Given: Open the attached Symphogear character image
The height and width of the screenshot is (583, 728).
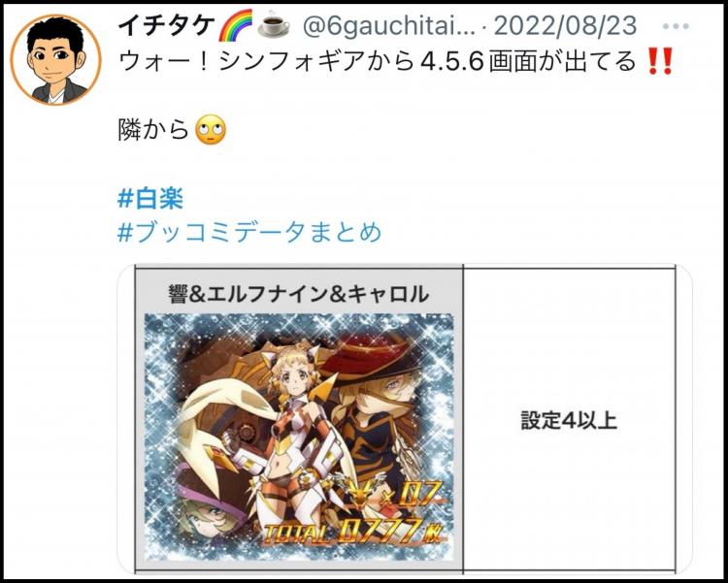Looking at the screenshot, I should click(x=299, y=437).
